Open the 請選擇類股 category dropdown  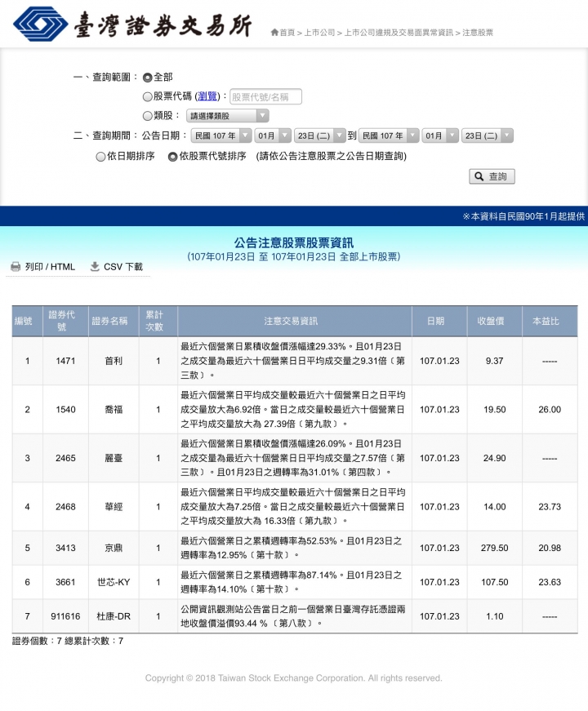(227, 116)
